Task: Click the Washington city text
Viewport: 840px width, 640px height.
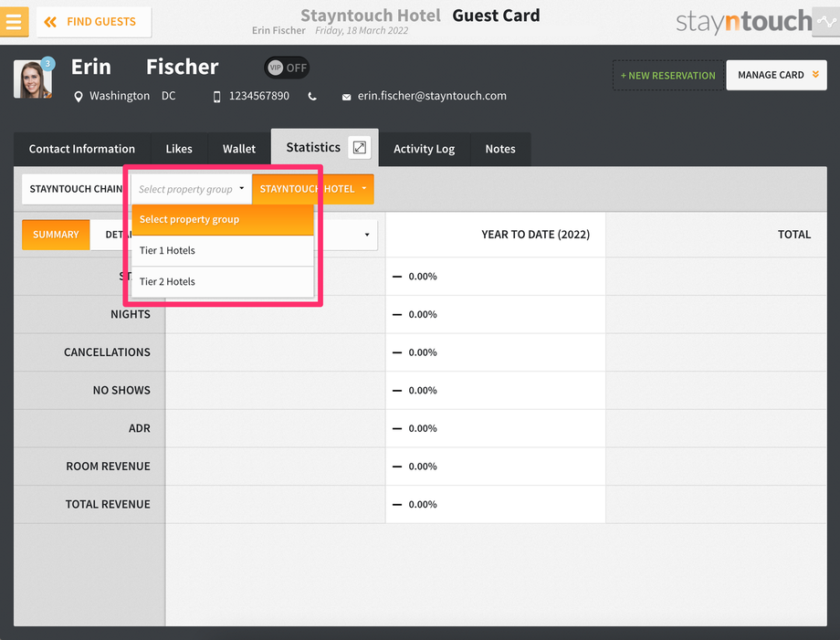Action: click(x=120, y=96)
